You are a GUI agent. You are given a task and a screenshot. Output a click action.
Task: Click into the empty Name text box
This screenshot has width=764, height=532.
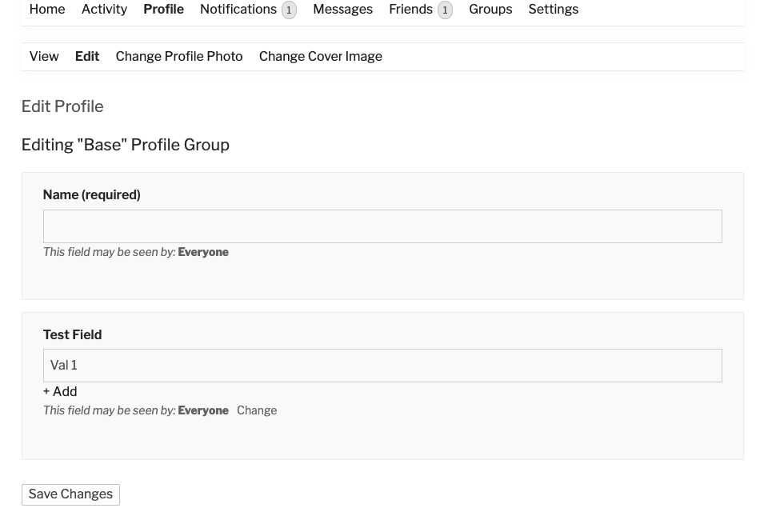click(382, 226)
